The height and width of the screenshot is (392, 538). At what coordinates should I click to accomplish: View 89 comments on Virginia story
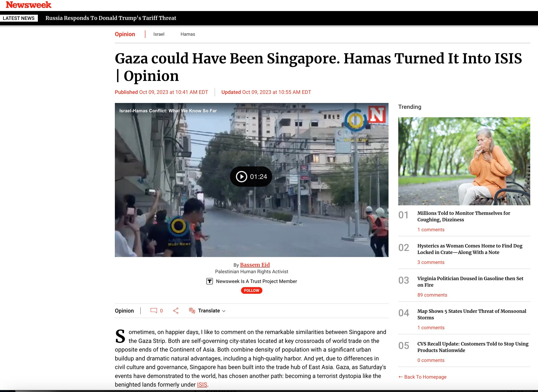[x=432, y=295]
